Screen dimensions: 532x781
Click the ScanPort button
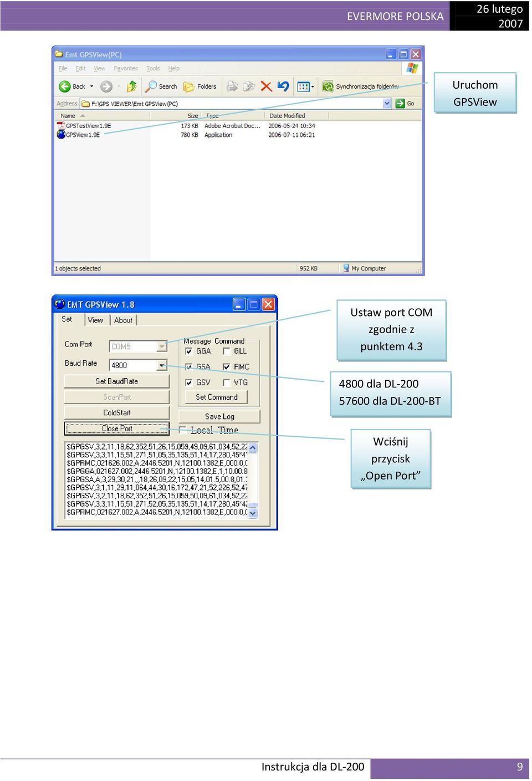pos(117,397)
